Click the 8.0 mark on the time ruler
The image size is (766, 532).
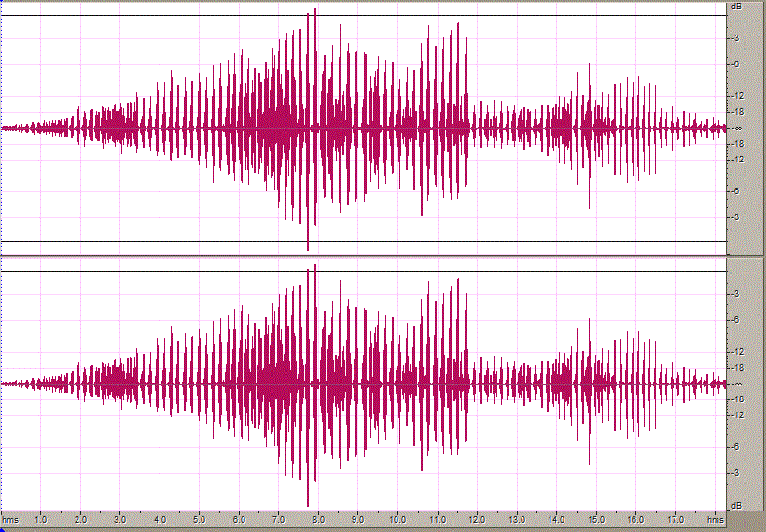318,519
